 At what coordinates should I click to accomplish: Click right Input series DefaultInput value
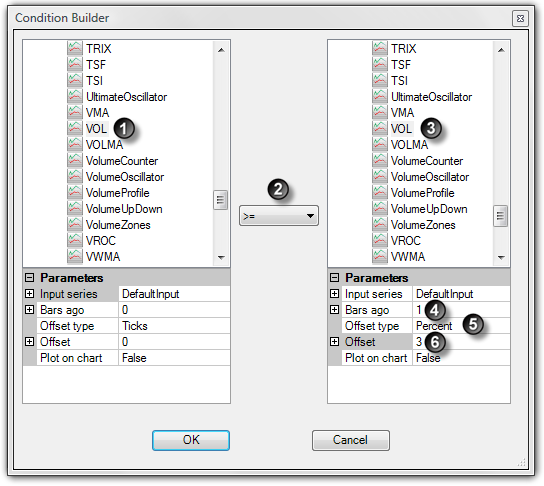tap(461, 293)
